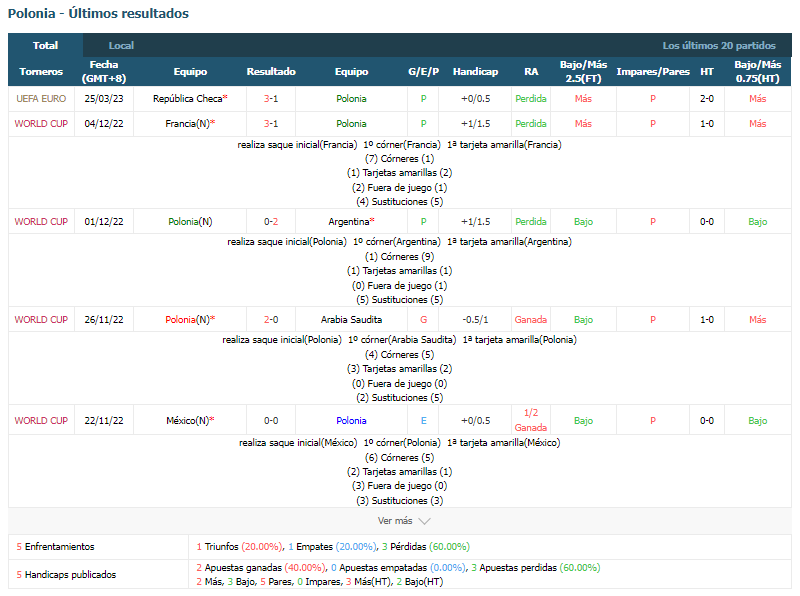Select the Bajo/Más 0.75(HT) column header
Image resolution: width=800 pixels, height=596 pixels.
point(758,71)
